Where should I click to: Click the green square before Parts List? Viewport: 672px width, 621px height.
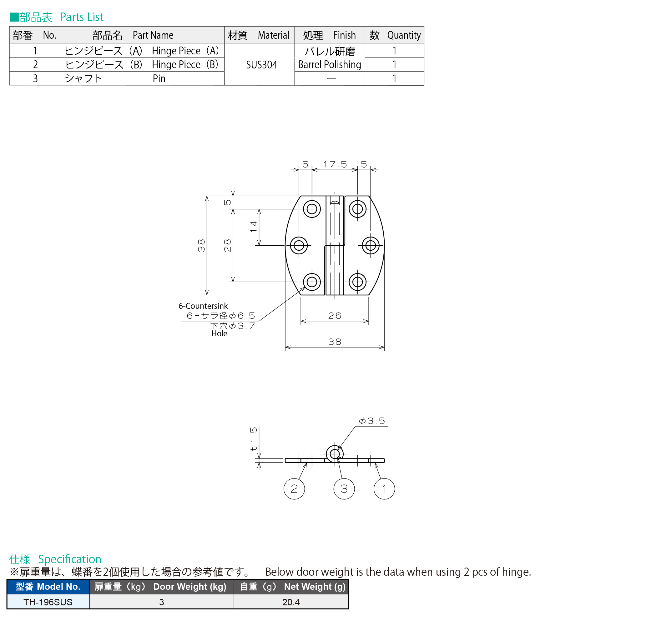coord(14,17)
